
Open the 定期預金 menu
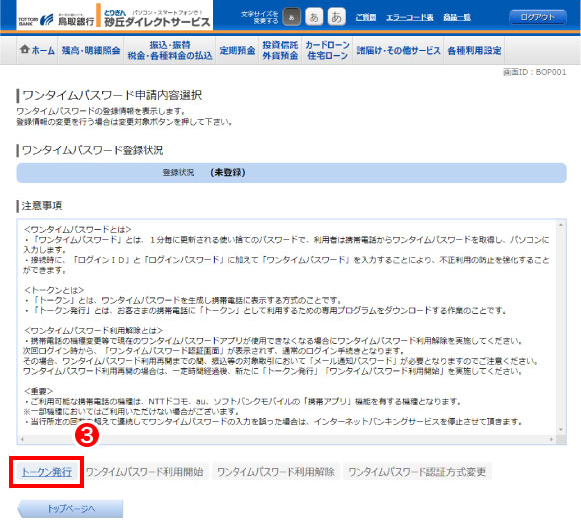tap(237, 50)
